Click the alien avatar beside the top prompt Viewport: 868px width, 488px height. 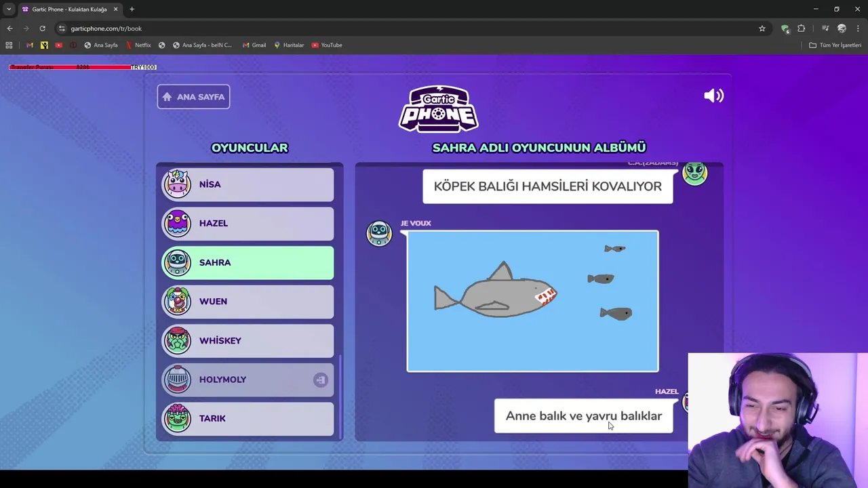(695, 174)
